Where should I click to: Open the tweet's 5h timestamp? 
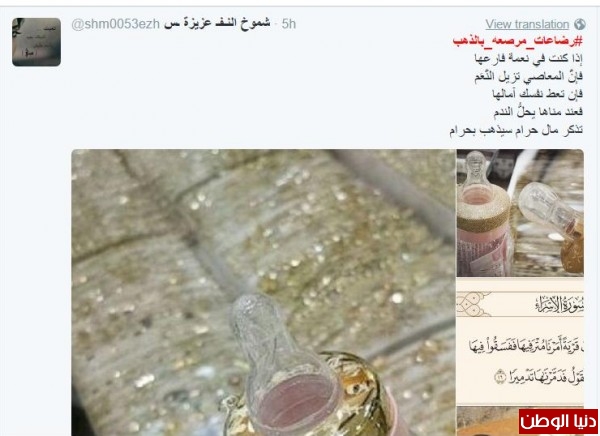(289, 24)
